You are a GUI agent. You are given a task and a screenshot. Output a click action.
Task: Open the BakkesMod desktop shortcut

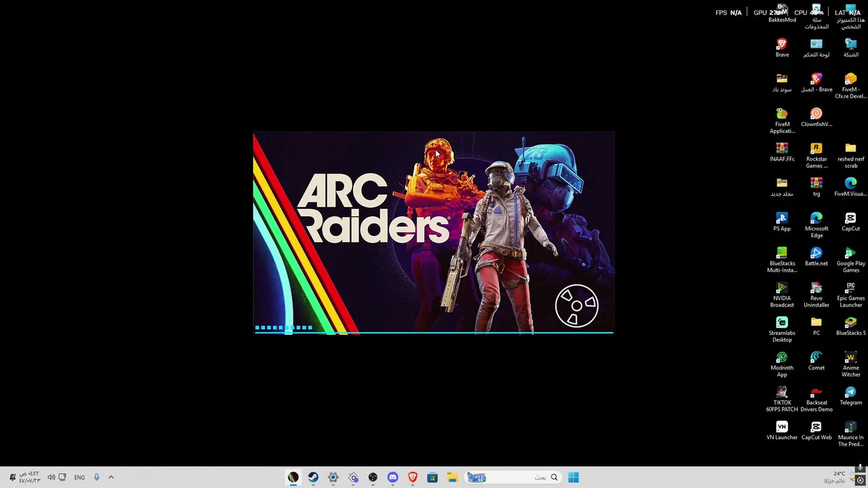[x=782, y=13]
